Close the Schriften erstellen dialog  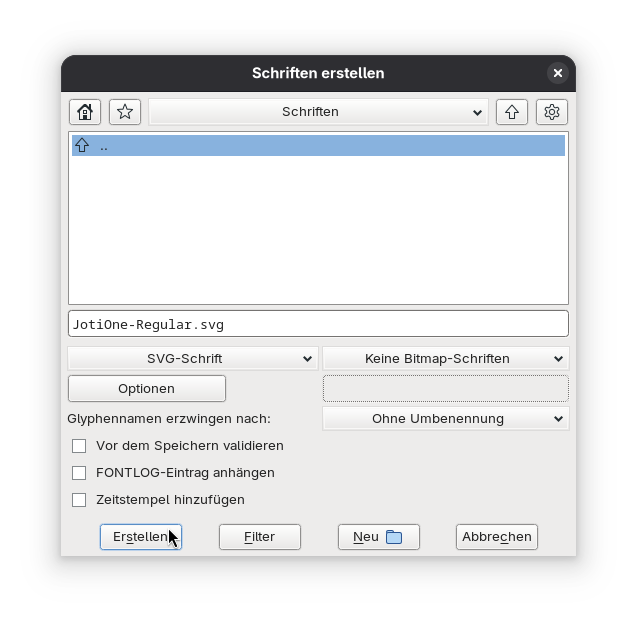[558, 73]
